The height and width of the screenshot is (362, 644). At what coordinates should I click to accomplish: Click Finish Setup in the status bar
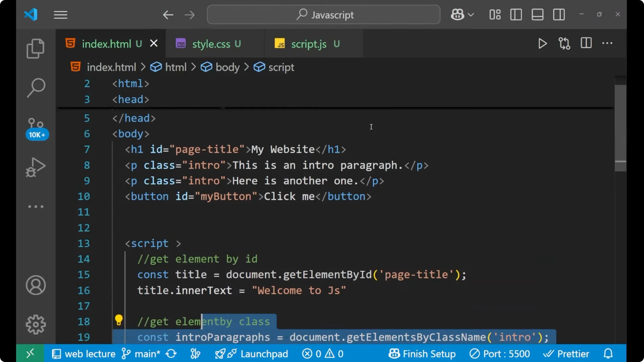[422, 354]
